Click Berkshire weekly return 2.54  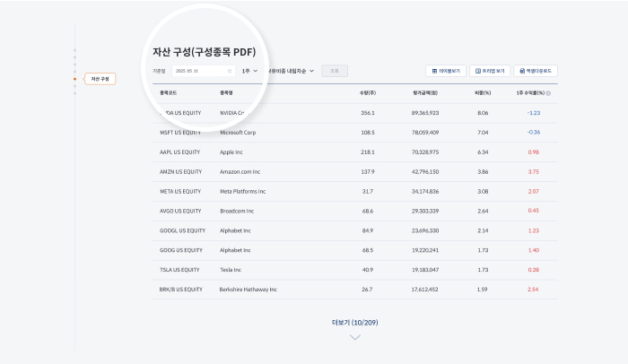coord(533,289)
